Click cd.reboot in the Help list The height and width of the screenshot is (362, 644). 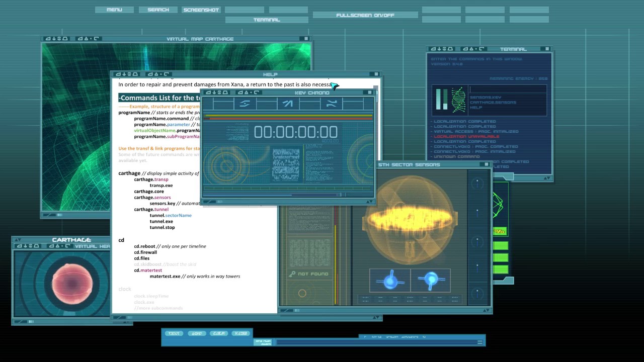click(x=144, y=246)
